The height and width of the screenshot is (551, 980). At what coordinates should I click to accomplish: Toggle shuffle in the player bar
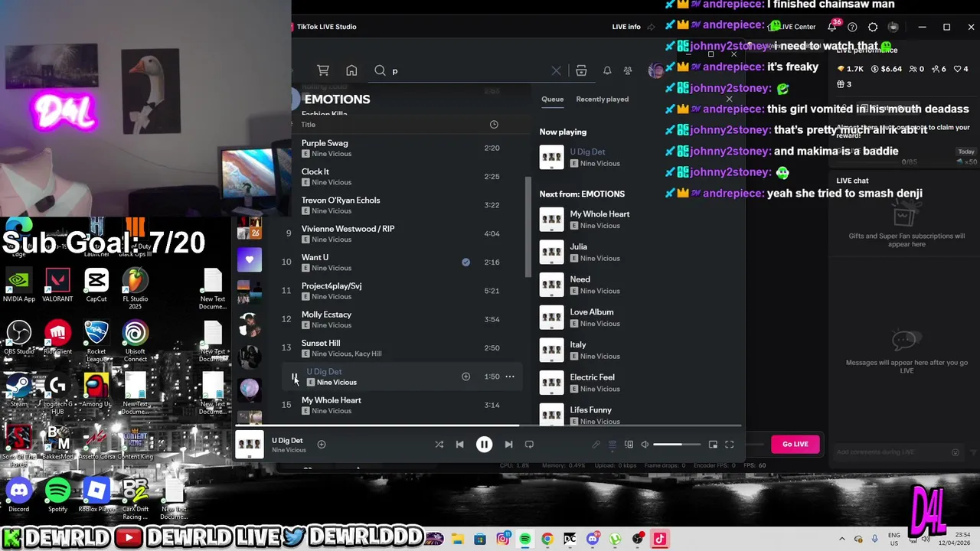pos(439,444)
